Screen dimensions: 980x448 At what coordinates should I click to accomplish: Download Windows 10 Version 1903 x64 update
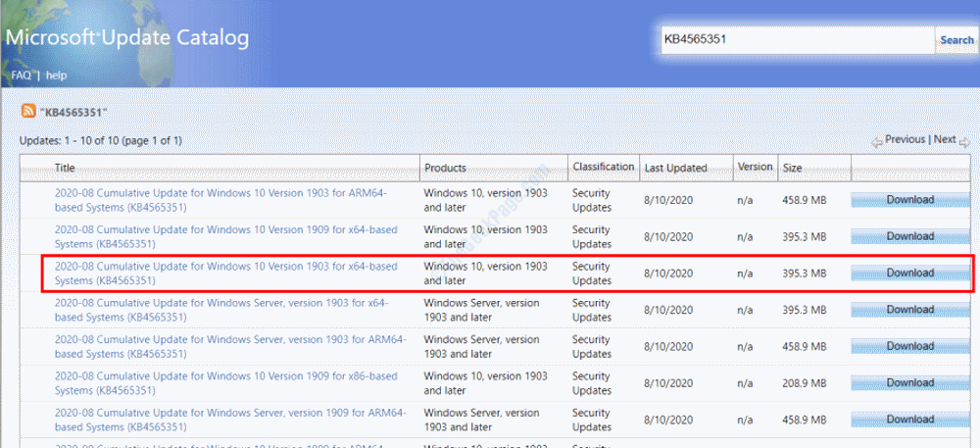click(910, 274)
